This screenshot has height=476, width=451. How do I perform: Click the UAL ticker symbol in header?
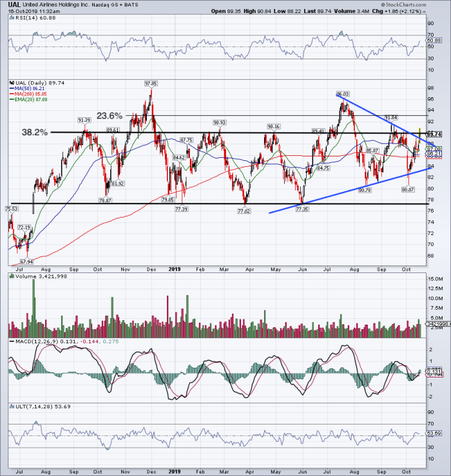(x=14, y=5)
